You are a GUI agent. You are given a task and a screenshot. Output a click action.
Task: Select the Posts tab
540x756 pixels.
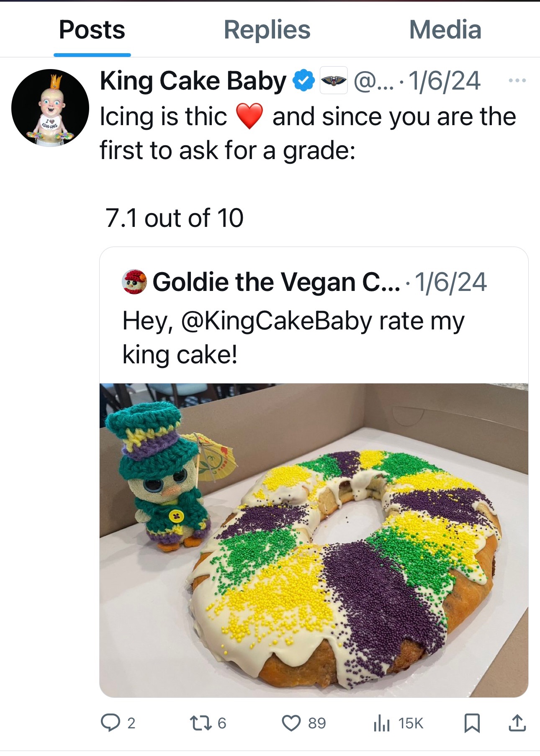point(92,30)
